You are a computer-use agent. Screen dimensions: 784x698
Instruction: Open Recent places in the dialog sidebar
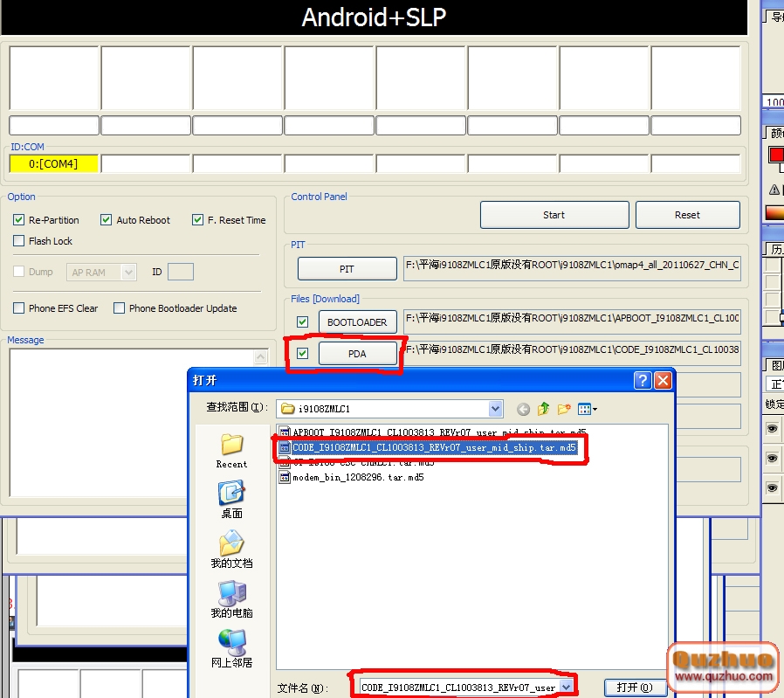click(231, 451)
